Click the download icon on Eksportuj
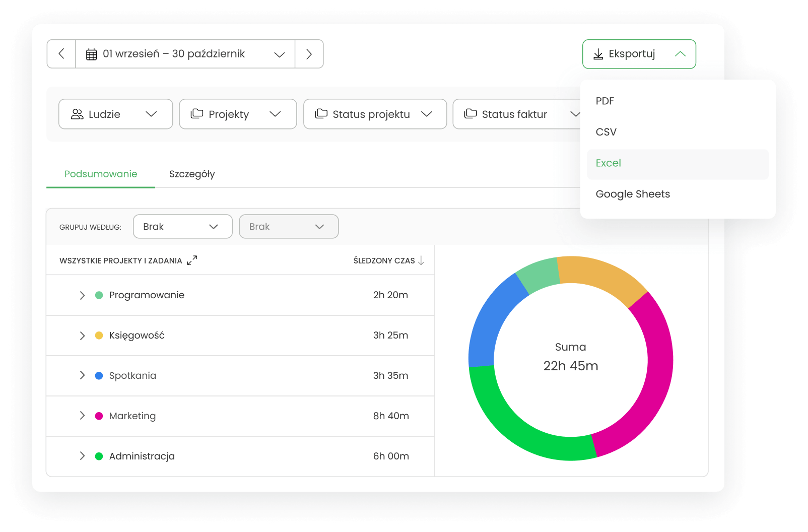The width and height of the screenshot is (808, 532). coord(598,54)
